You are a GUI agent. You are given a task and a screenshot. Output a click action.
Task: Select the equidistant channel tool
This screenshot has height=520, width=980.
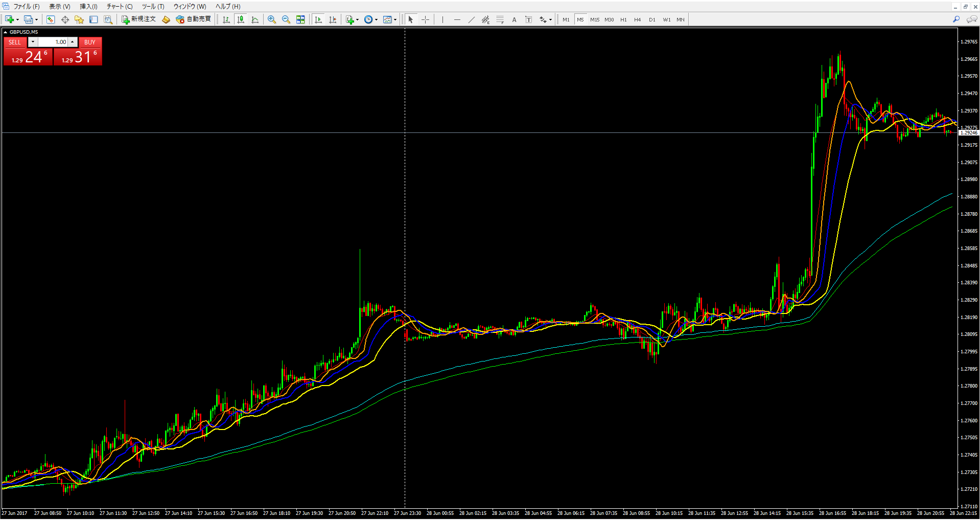point(485,19)
